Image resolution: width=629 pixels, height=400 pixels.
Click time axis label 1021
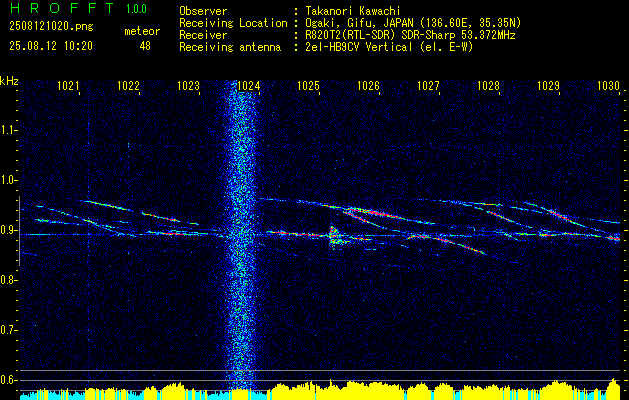69,85
